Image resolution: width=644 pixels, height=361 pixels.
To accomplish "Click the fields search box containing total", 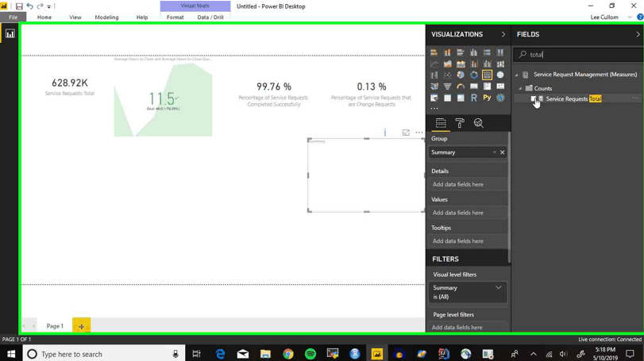I will click(x=579, y=55).
